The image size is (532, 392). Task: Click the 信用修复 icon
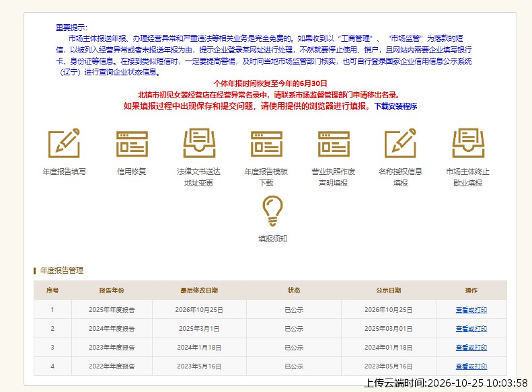pos(132,144)
